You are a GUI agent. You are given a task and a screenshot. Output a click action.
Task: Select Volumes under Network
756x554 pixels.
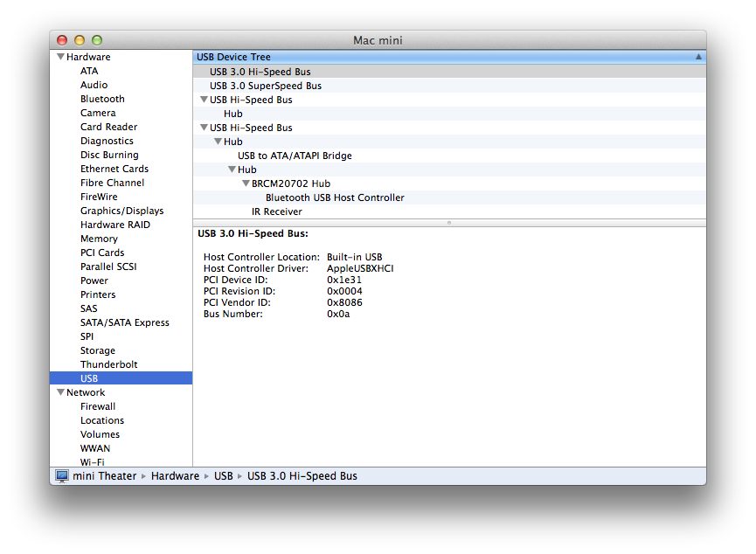(100, 434)
